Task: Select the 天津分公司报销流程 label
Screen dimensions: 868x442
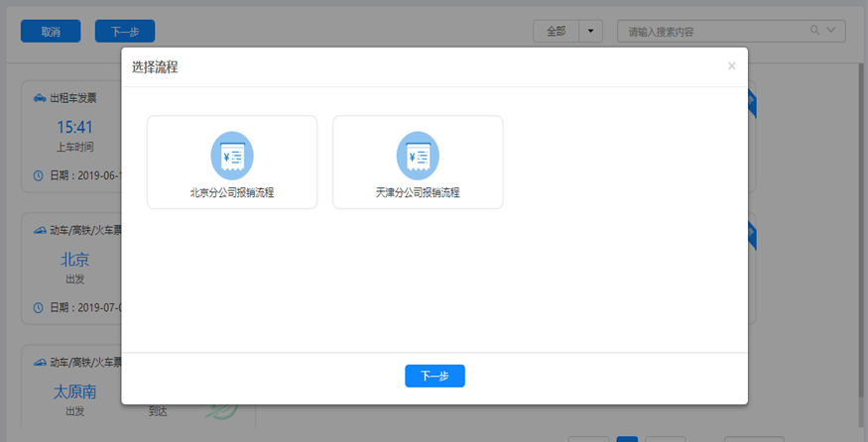Action: coord(418,192)
